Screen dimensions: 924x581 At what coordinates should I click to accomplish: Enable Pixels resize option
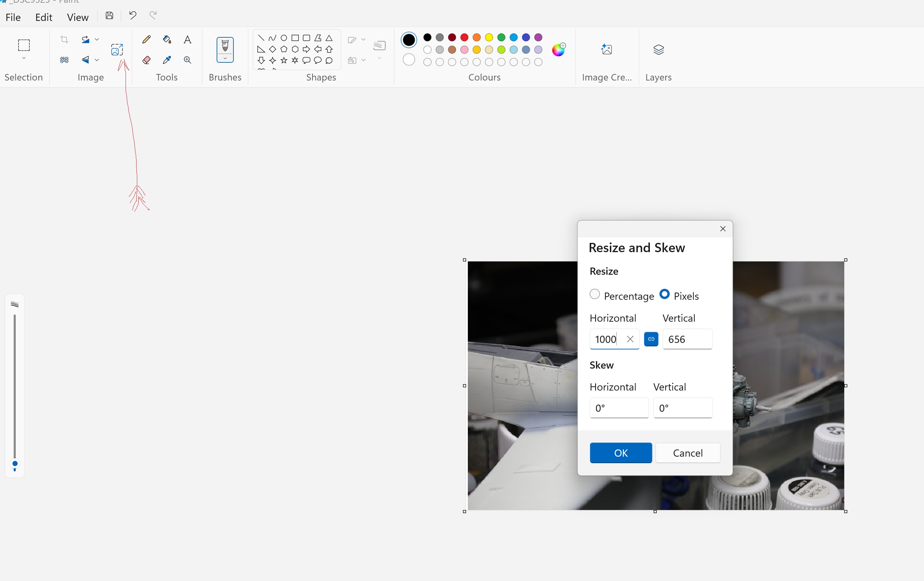tap(665, 295)
